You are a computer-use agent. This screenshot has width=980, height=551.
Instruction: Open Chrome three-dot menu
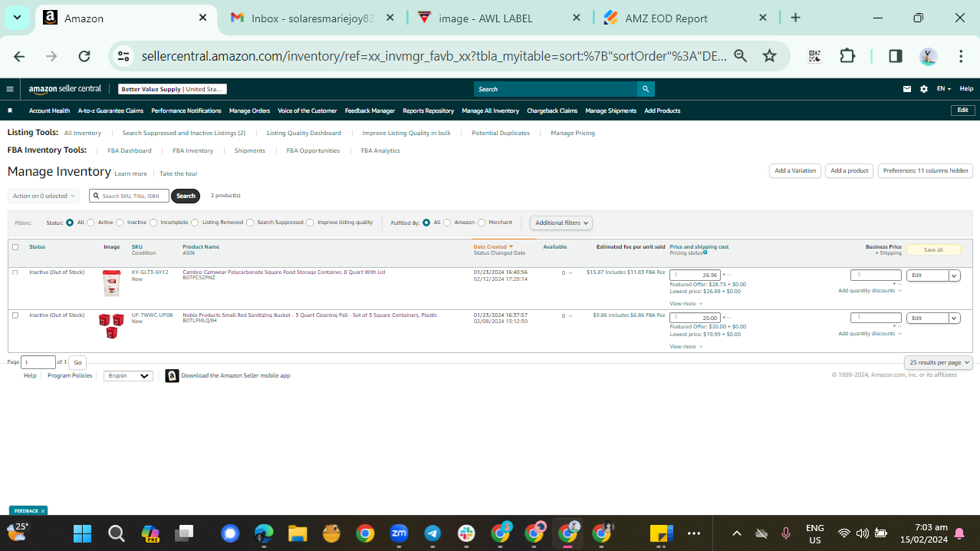[961, 56]
